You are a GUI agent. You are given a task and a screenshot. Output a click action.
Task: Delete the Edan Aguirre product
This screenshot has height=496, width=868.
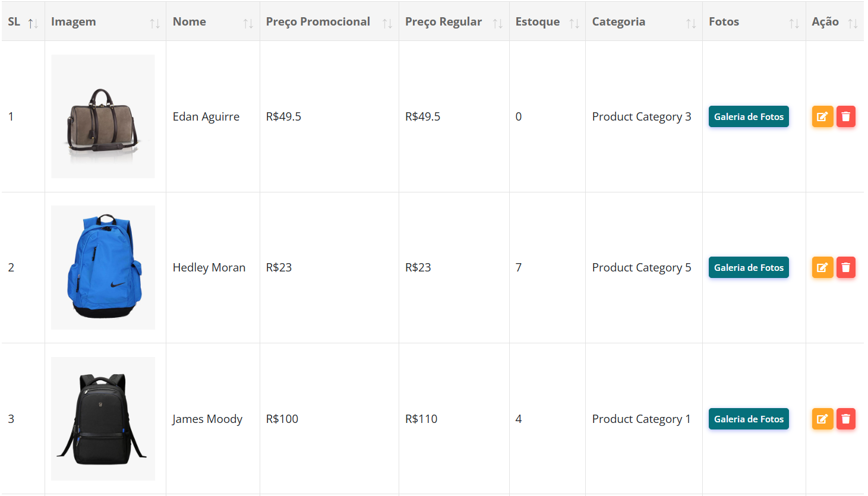(845, 116)
